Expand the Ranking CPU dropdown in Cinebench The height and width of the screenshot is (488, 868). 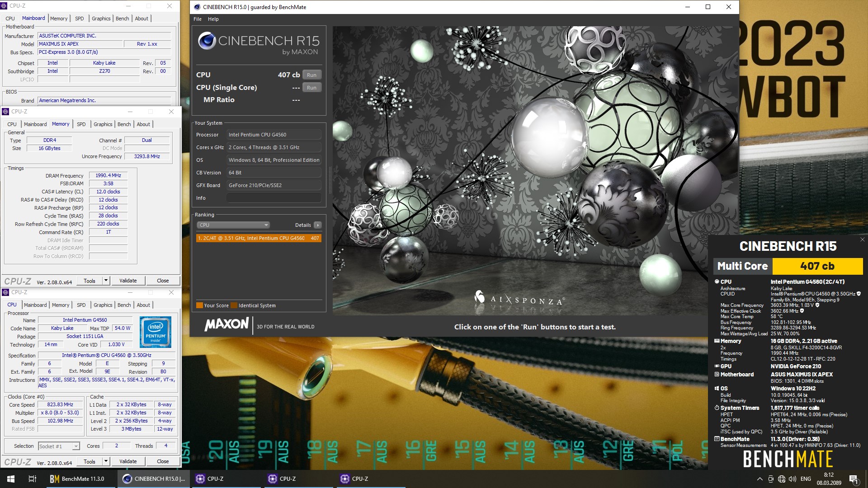coord(233,225)
